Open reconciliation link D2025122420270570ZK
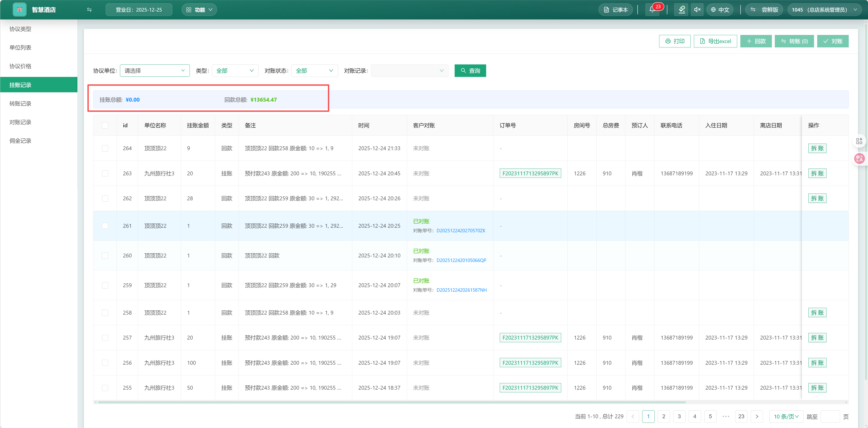This screenshot has width=868, height=428. [461, 230]
